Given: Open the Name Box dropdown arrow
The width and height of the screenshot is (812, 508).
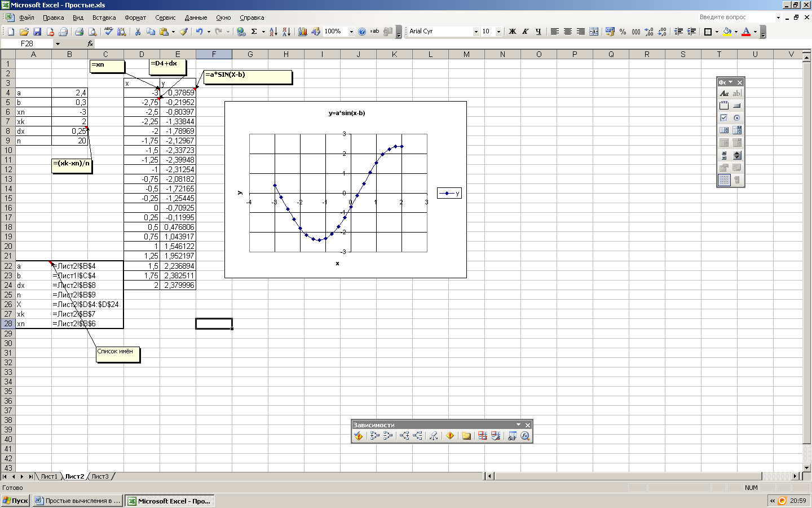Looking at the screenshot, I should tap(58, 43).
